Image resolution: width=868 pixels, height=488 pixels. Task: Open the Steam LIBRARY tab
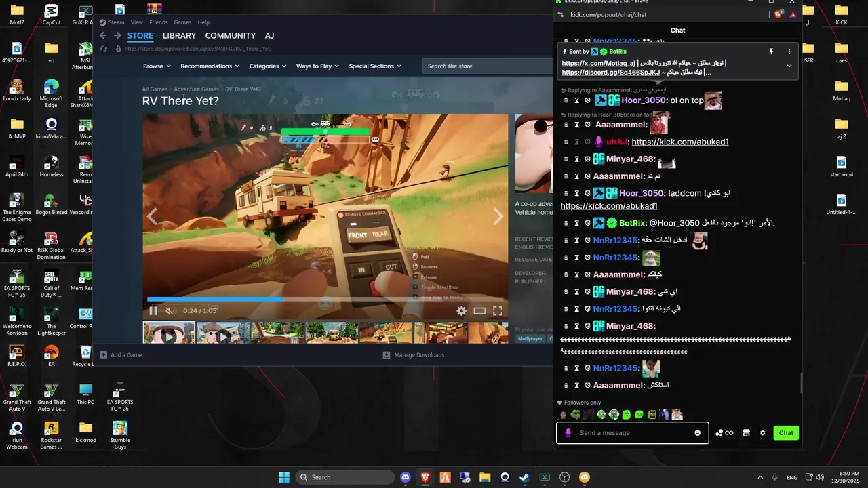pos(179,36)
